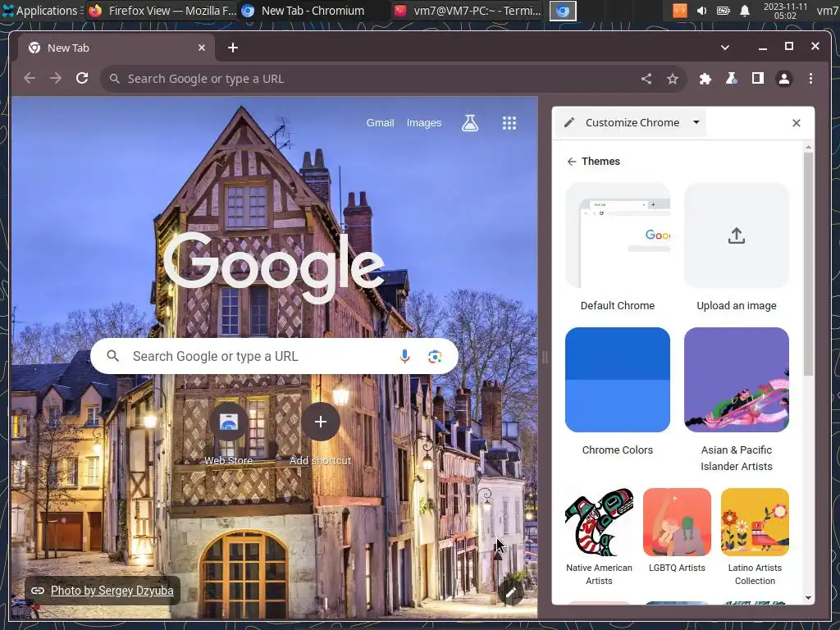Click the side panel resize handle

pos(545,357)
